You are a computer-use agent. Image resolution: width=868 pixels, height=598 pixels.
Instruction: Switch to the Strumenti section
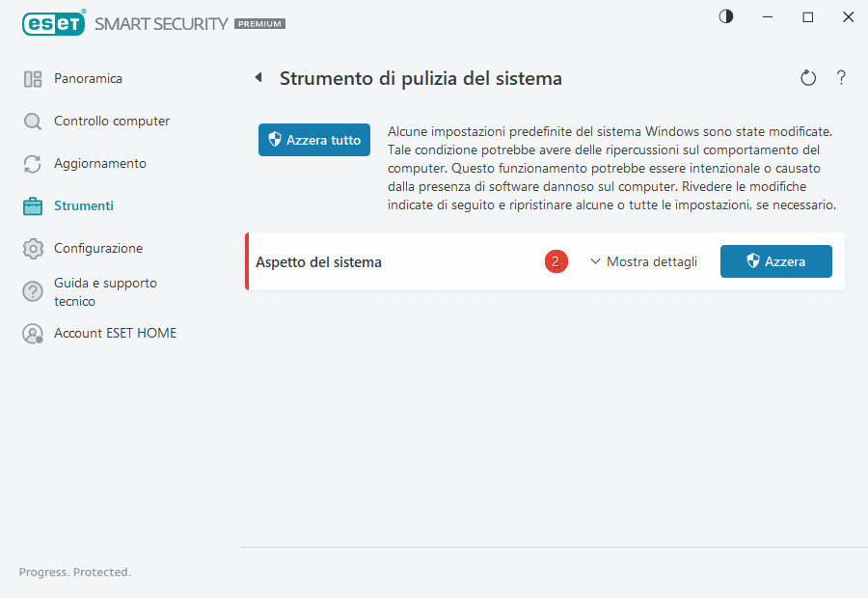[x=83, y=205]
